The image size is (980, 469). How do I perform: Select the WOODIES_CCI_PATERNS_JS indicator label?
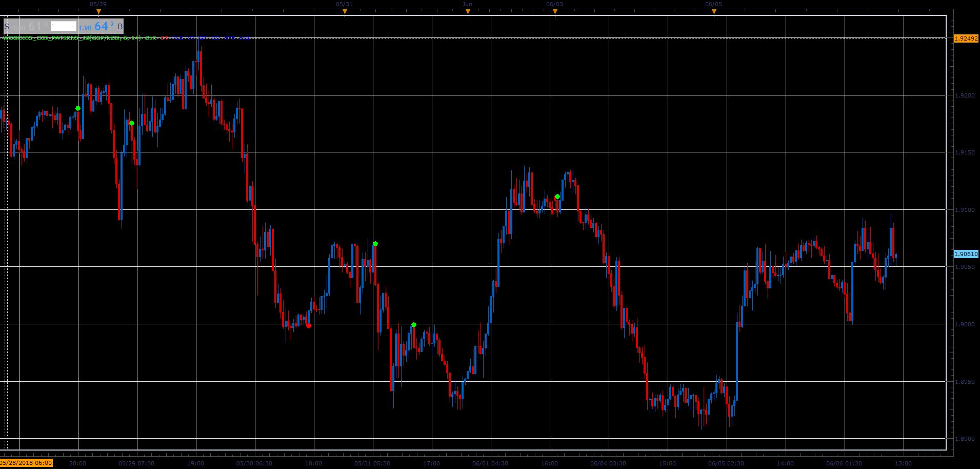pyautogui.click(x=72, y=38)
